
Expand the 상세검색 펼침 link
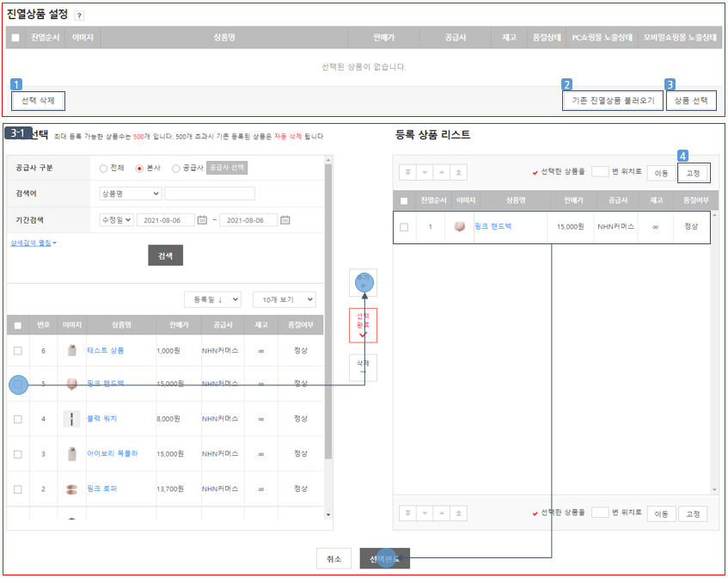(34, 243)
